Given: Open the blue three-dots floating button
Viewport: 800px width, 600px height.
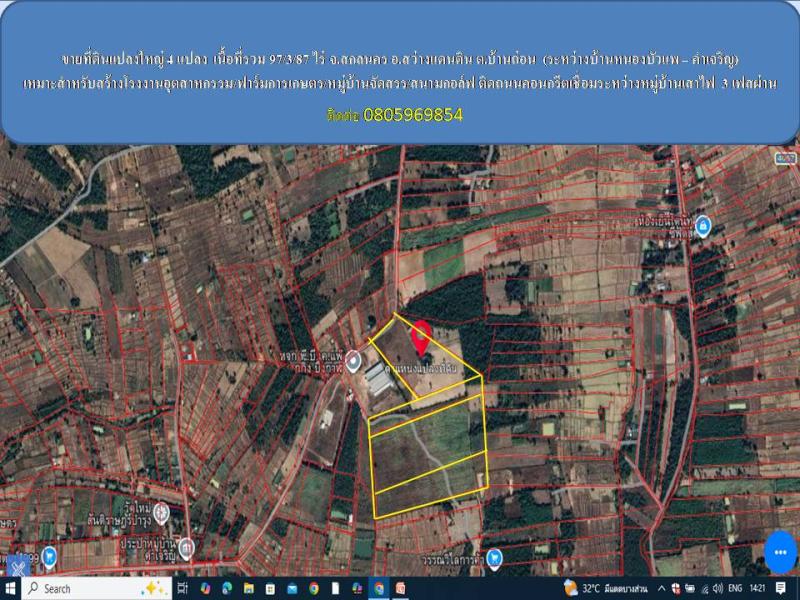Looking at the screenshot, I should tap(780, 552).
